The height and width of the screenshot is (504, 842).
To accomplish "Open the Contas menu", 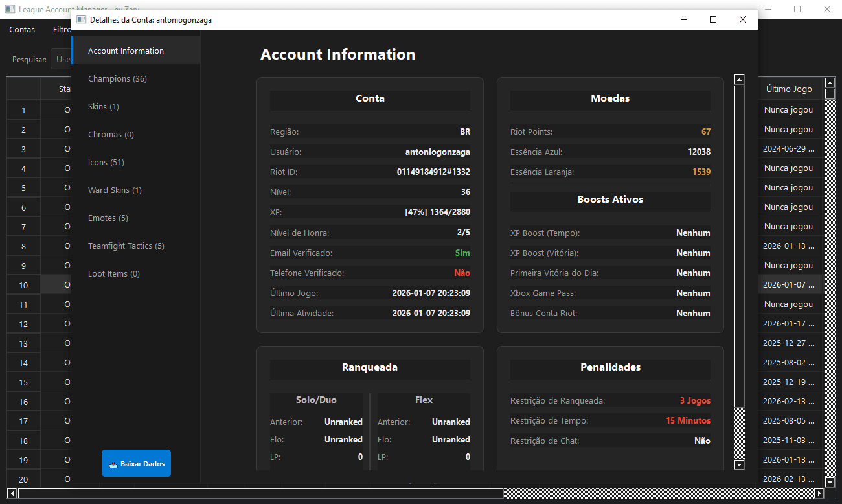I will pyautogui.click(x=22, y=29).
